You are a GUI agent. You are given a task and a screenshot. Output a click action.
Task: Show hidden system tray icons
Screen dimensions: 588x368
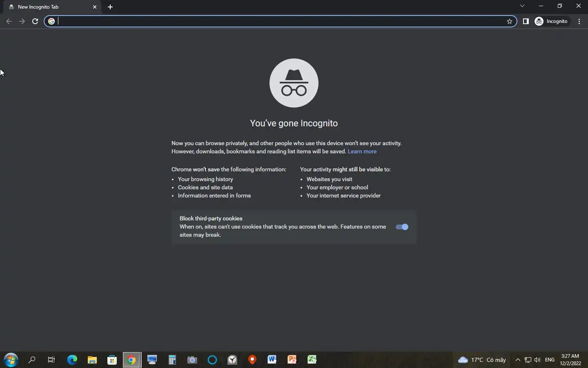pos(518,360)
